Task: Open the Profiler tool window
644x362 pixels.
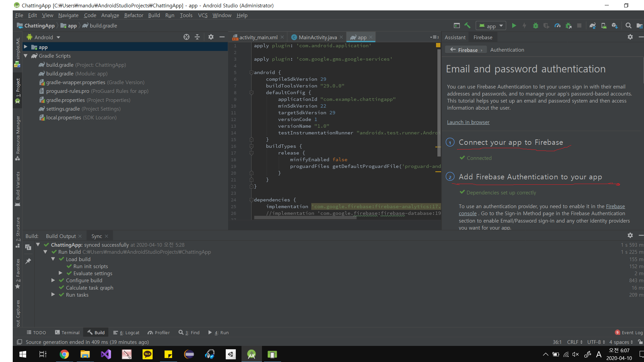Action: pyautogui.click(x=159, y=333)
